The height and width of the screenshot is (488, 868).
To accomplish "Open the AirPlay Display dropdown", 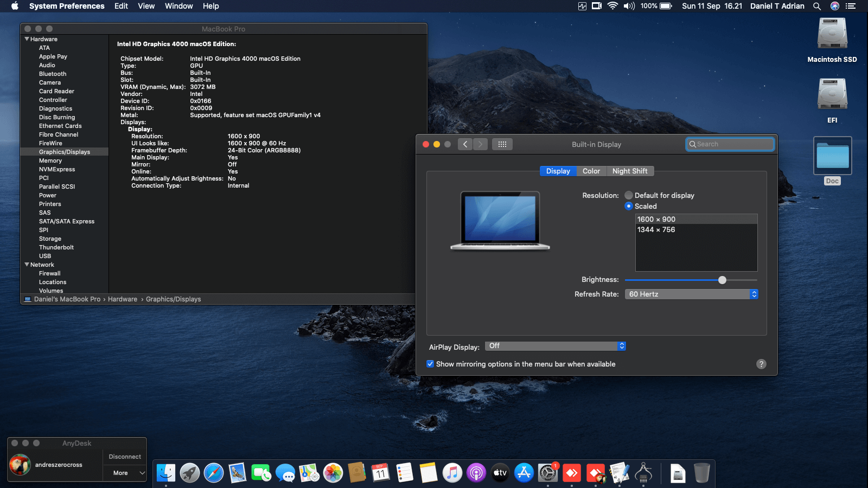I will pos(556,346).
